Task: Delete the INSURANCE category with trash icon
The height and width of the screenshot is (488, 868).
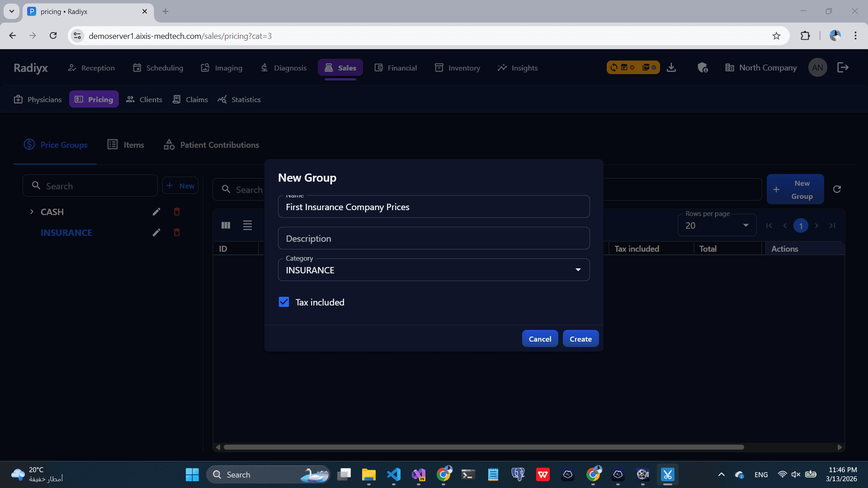Action: click(177, 233)
